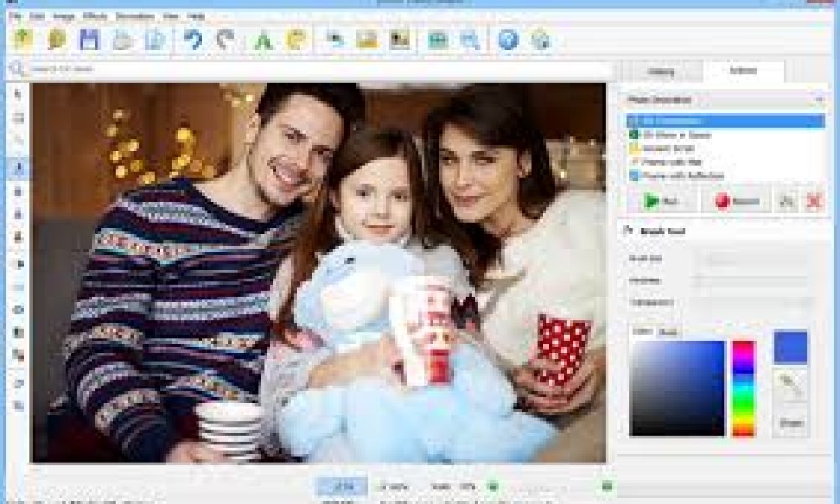Image resolution: width=840 pixels, height=504 pixels.
Task: Select the arrow pointer tool at toolbar top
Action: tap(18, 95)
